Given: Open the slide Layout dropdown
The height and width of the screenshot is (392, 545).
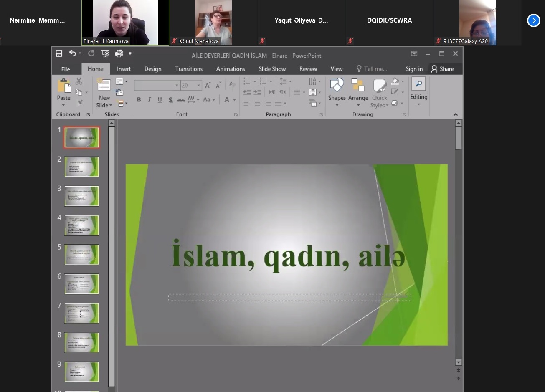Looking at the screenshot, I should coord(122,81).
